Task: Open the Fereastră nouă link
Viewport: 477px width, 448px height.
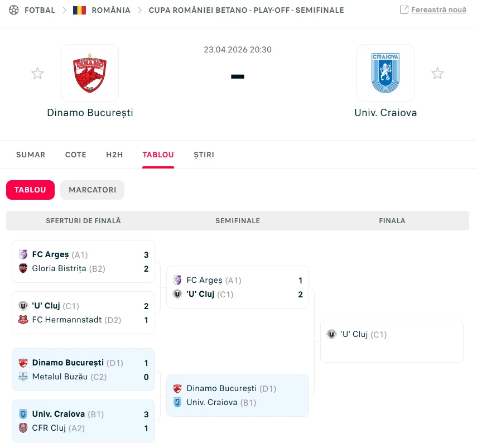Action: coord(439,9)
